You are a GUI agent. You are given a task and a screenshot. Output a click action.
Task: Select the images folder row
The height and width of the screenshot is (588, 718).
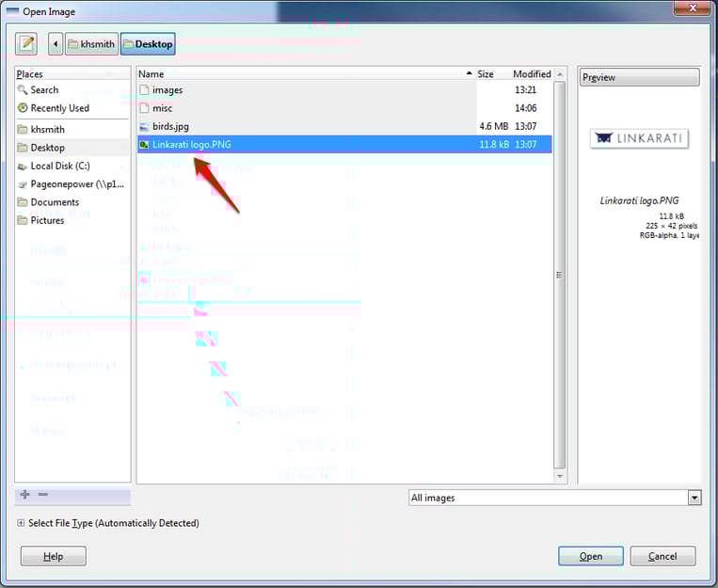[x=344, y=89]
